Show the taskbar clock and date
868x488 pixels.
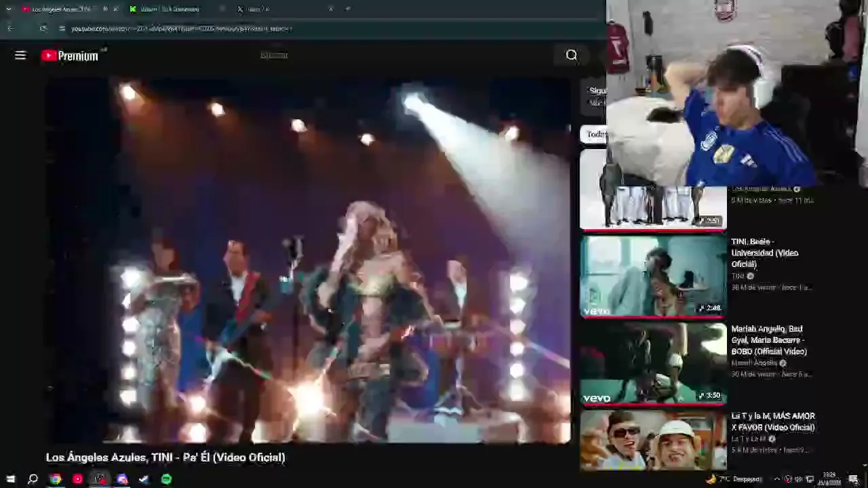[830, 479]
